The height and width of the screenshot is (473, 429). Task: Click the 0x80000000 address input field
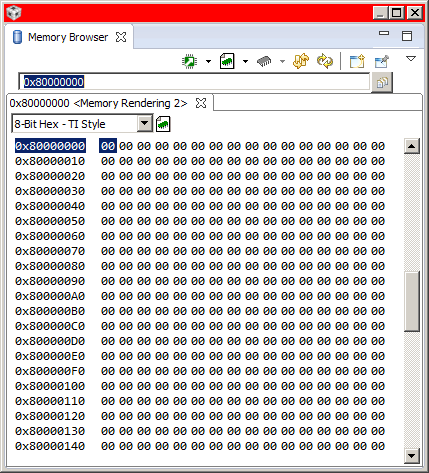click(194, 82)
